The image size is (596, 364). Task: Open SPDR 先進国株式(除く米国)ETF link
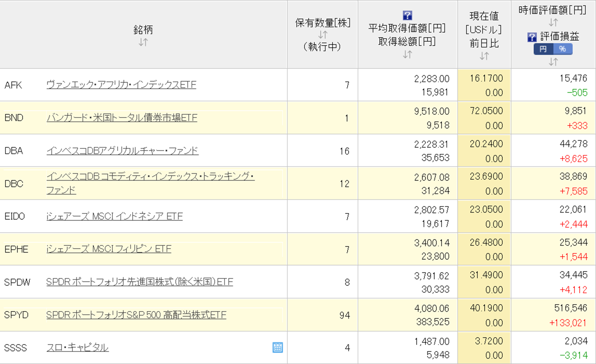point(140,282)
